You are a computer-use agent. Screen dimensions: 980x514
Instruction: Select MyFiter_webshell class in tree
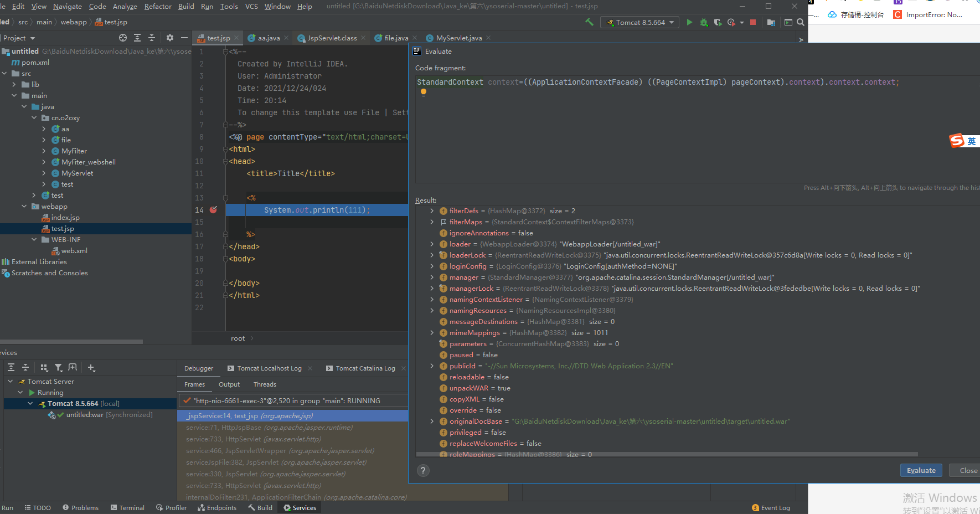click(x=89, y=162)
